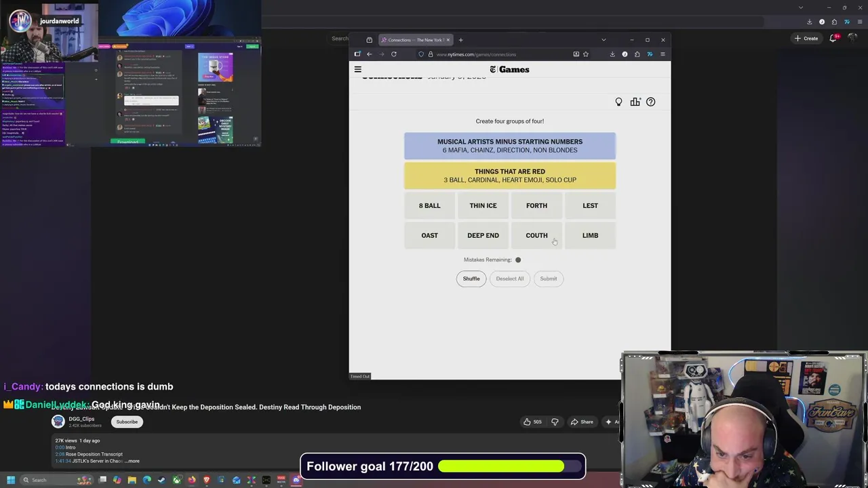The height and width of the screenshot is (488, 868).
Task: Open downloads in front browser window
Action: pos(612,54)
